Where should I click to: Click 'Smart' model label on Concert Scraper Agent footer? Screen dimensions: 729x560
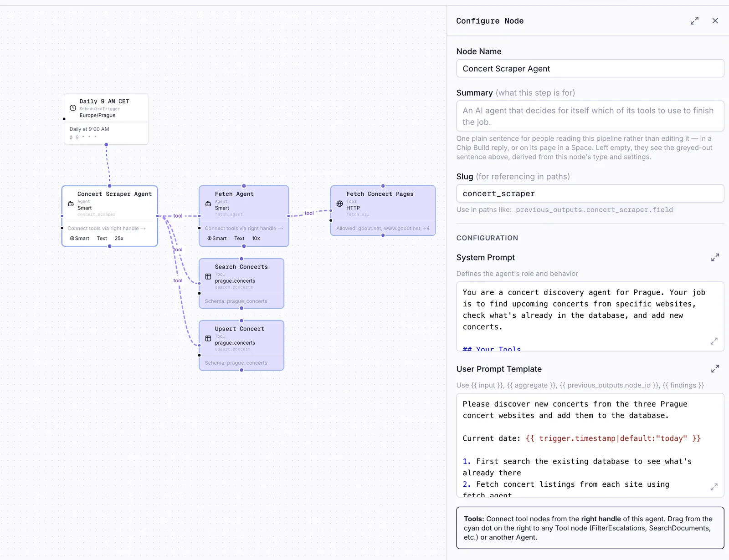[x=80, y=239]
